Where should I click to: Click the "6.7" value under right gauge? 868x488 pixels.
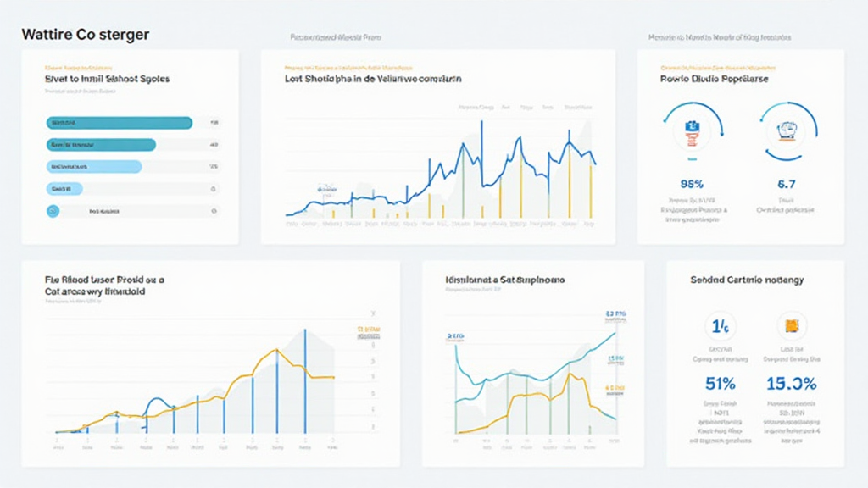(x=788, y=183)
